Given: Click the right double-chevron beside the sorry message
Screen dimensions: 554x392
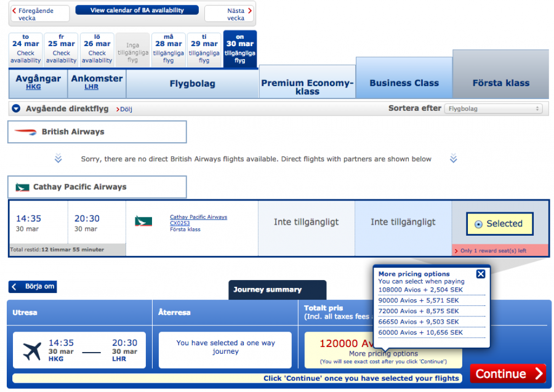Looking at the screenshot, I should [x=453, y=159].
